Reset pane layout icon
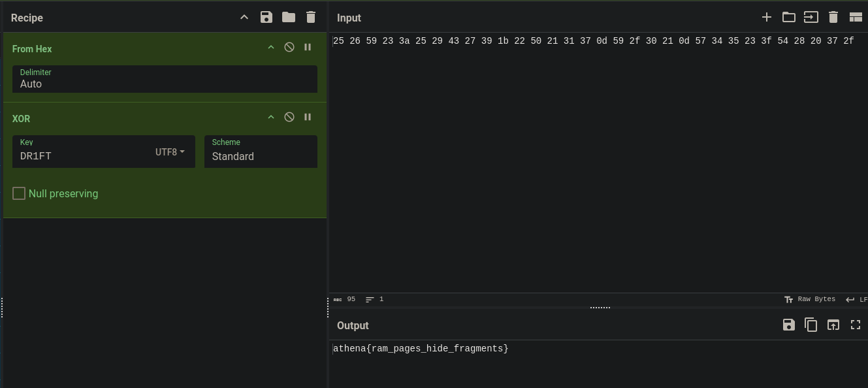The width and height of the screenshot is (868, 388). tap(856, 18)
